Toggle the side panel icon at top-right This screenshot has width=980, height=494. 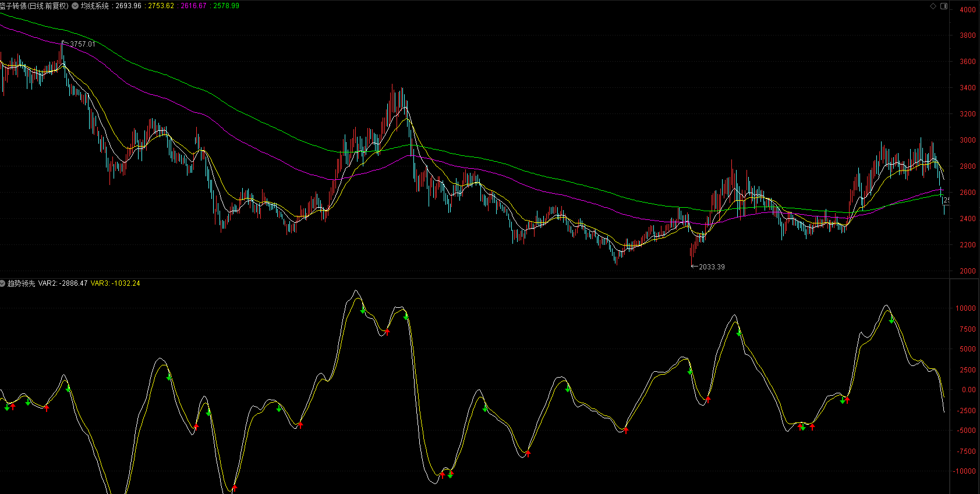click(x=944, y=6)
